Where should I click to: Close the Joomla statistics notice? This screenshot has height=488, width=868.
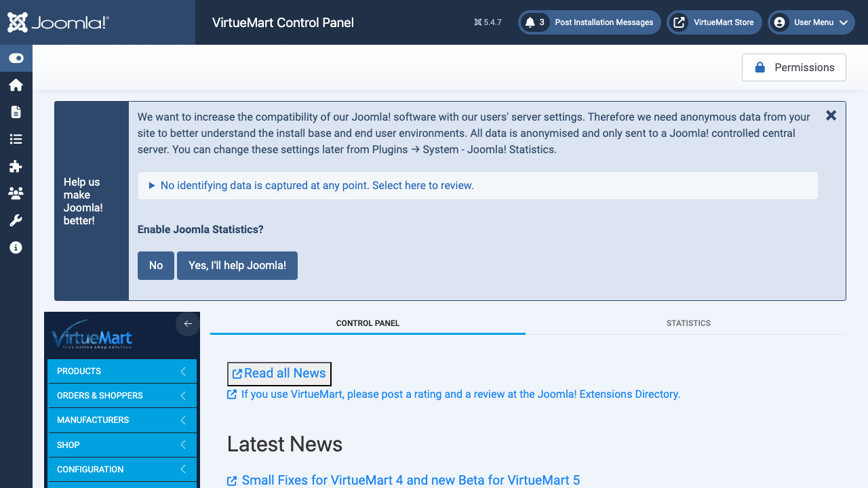(831, 115)
